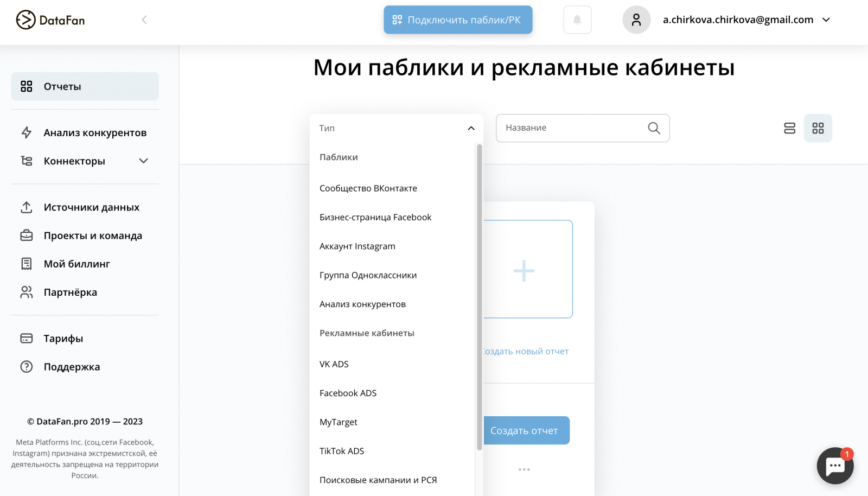This screenshot has height=496, width=868.
Task: Click the receipt icon for Мой биллинг
Action: click(27, 264)
